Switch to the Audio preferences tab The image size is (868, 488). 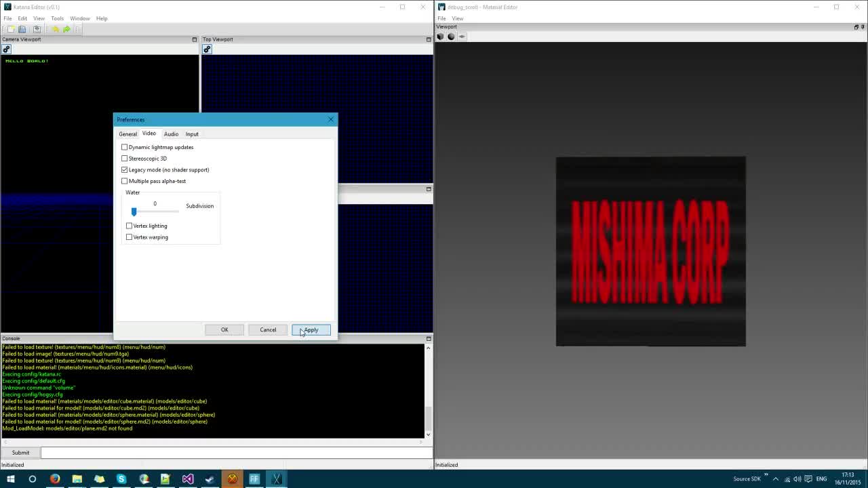171,134
